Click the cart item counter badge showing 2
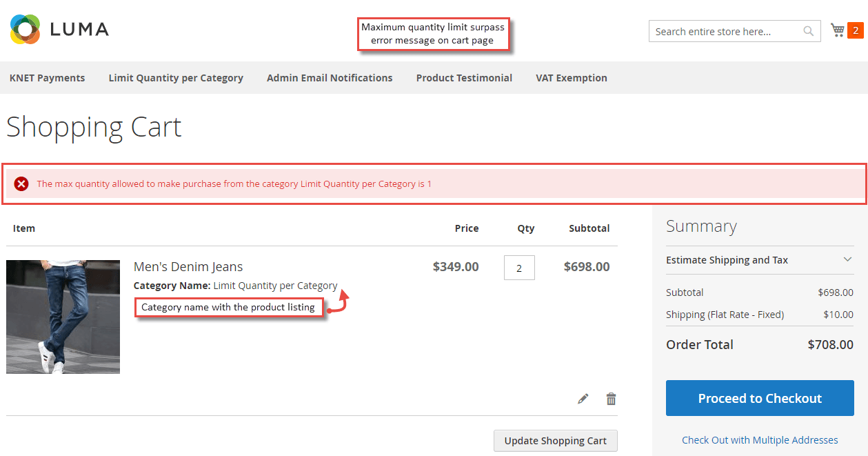Screen dimensions: 868x456 coord(856,30)
